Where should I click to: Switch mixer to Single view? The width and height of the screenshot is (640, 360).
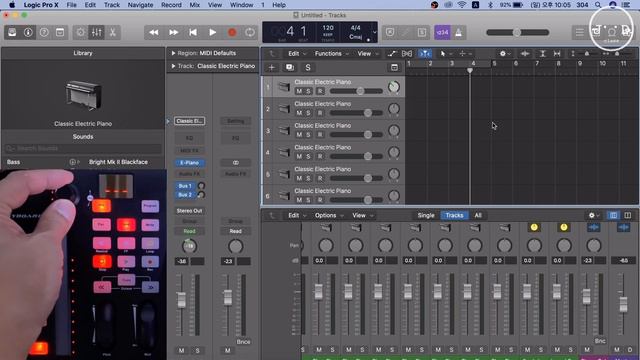pos(426,215)
